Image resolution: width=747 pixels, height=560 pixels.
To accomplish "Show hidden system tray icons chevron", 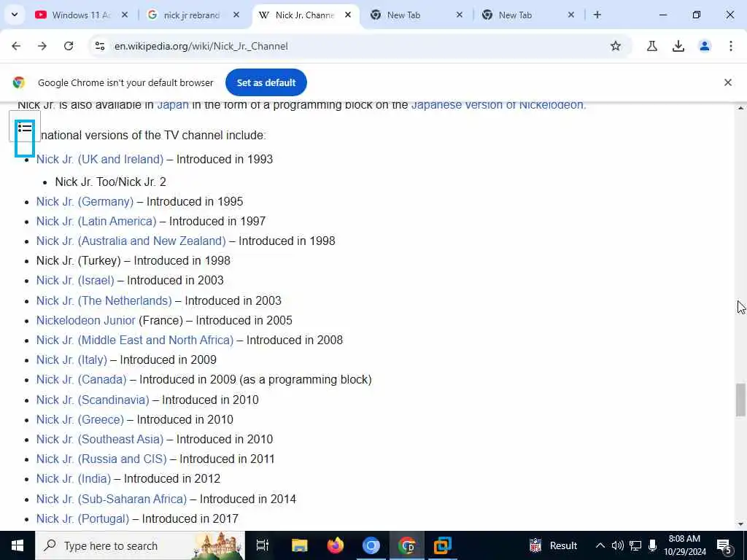I will coord(600,545).
